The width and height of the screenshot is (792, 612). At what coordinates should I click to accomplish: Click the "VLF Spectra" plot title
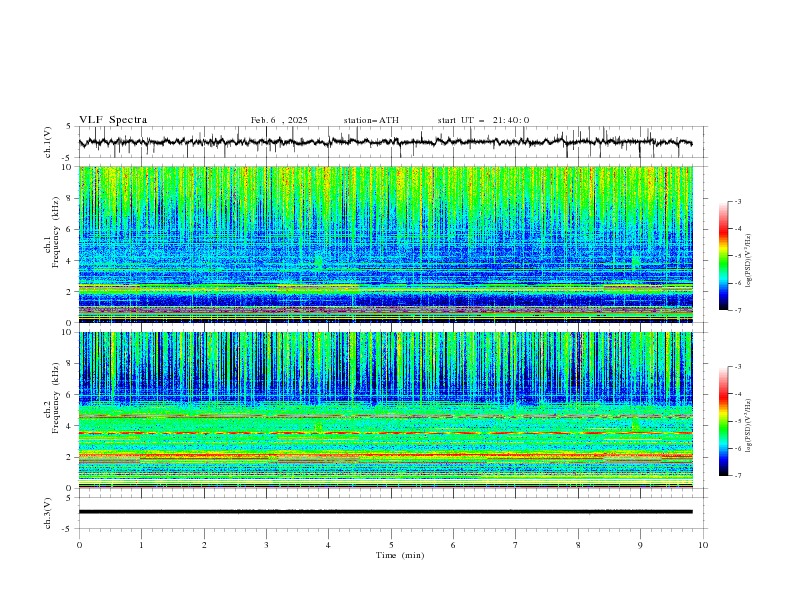pyautogui.click(x=113, y=120)
